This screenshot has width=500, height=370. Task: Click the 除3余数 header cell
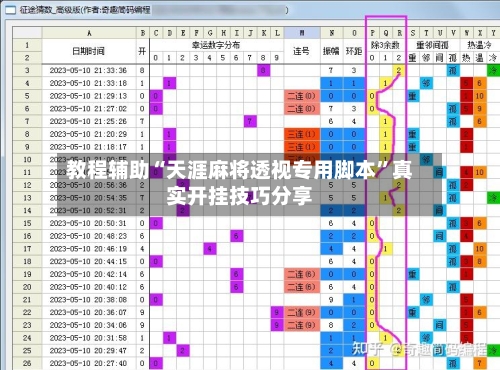[x=386, y=45]
